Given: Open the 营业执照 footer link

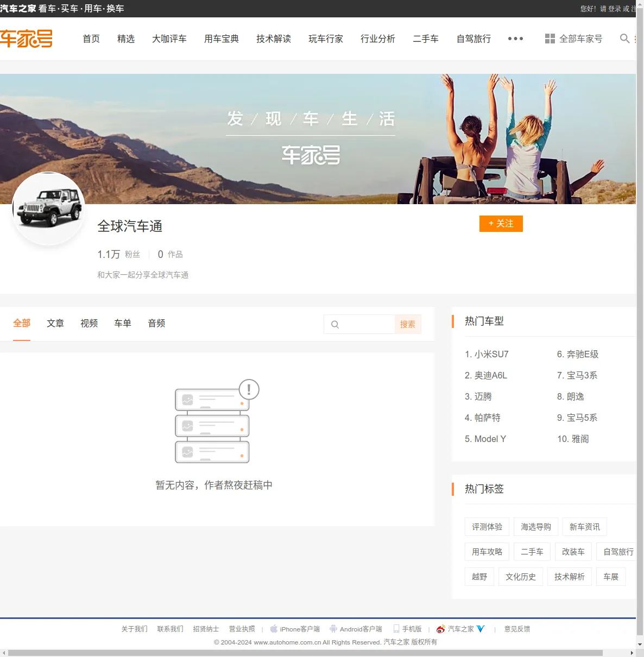Looking at the screenshot, I should [242, 629].
